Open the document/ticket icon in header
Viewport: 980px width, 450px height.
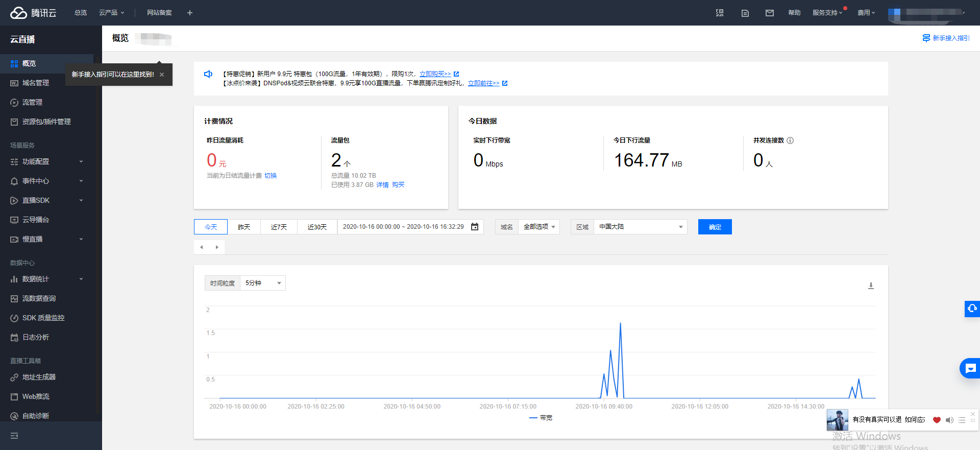pyautogui.click(x=745, y=13)
